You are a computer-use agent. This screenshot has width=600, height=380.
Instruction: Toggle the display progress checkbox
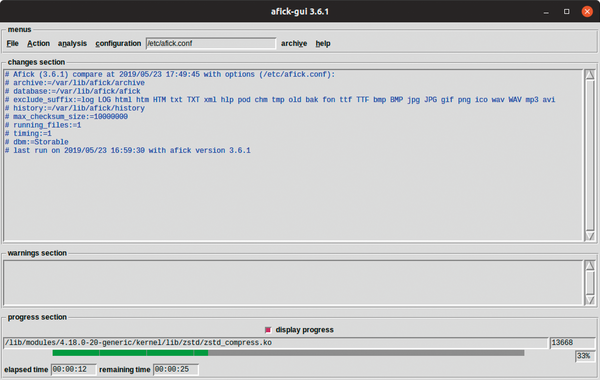point(268,330)
